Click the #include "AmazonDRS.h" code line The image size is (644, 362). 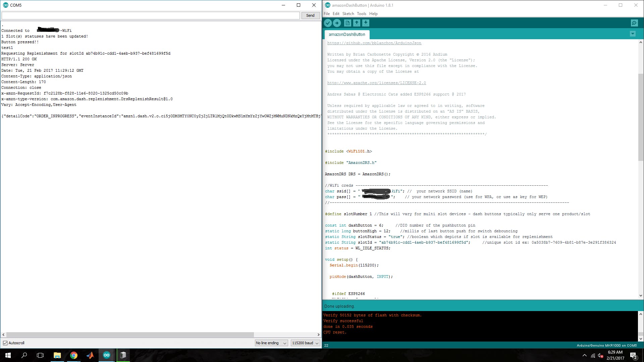[x=351, y=163]
